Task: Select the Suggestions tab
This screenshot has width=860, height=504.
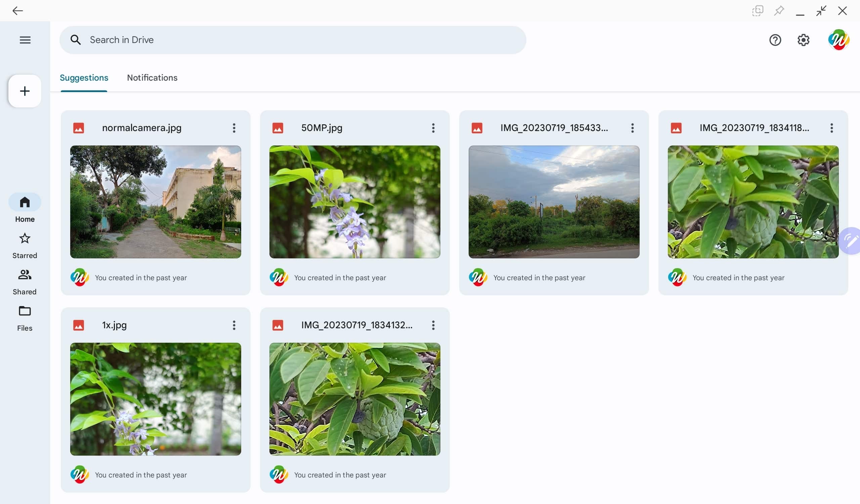Action: (x=83, y=77)
